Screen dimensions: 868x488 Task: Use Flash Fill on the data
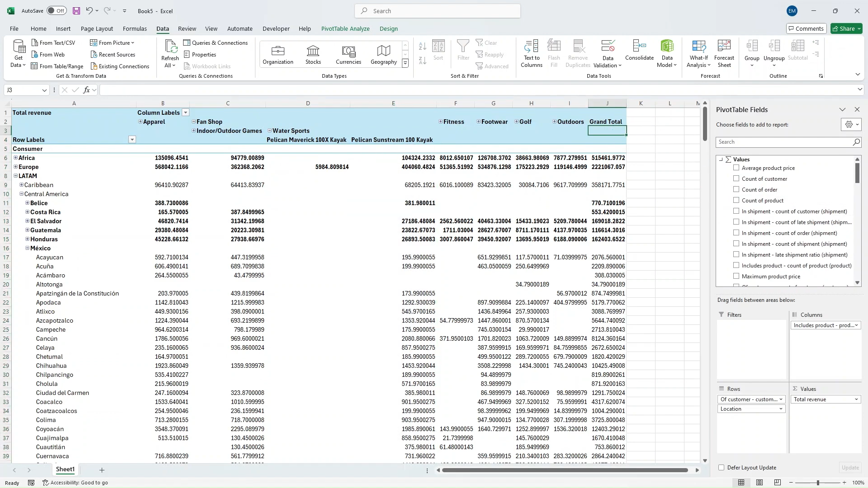click(554, 53)
